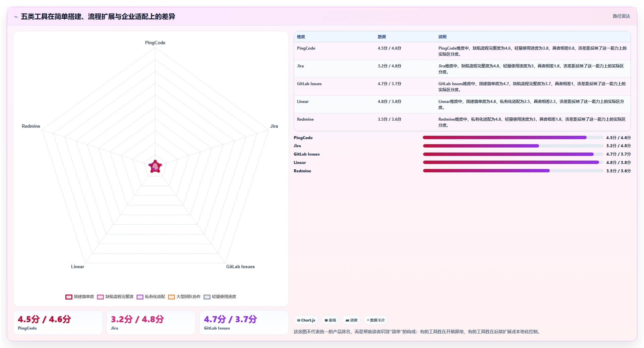Image resolution: width=644 pixels, height=348 pixels.
Task: Click the 说明 column header
Action: pyautogui.click(x=443, y=37)
